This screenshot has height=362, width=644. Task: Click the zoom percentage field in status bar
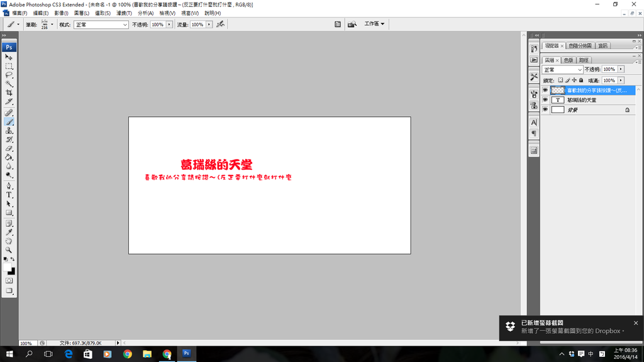click(25, 343)
